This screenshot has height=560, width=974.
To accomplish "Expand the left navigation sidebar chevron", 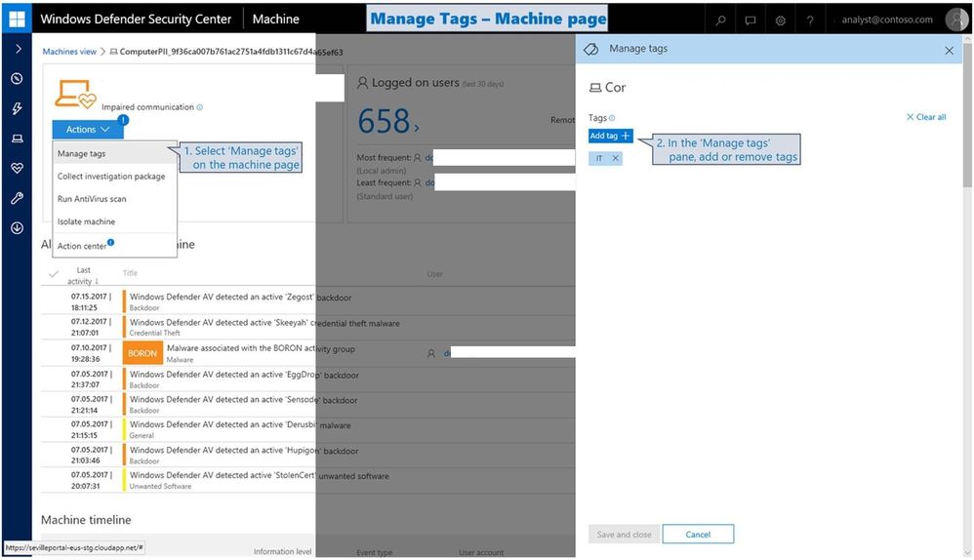I will click(x=18, y=49).
